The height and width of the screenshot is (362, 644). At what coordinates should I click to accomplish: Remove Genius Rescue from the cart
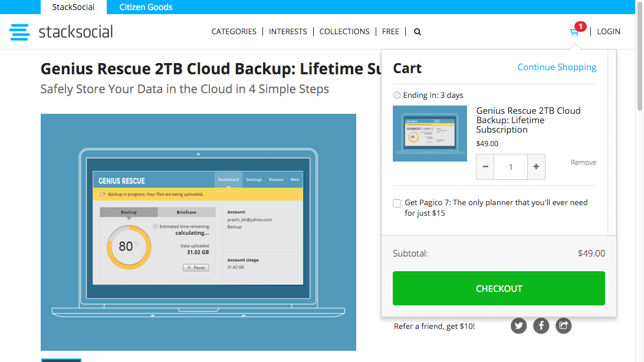point(583,162)
